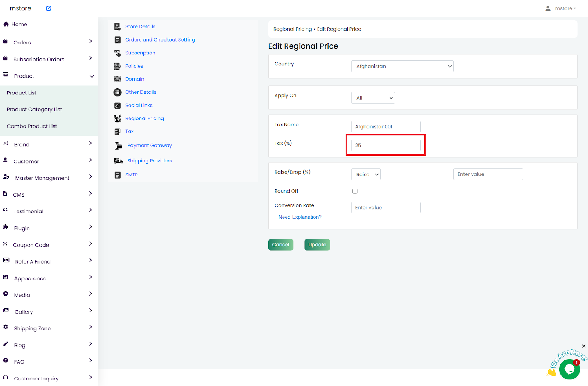Open the Country dropdown showing Afghanistan
The height and width of the screenshot is (386, 588).
coord(402,66)
